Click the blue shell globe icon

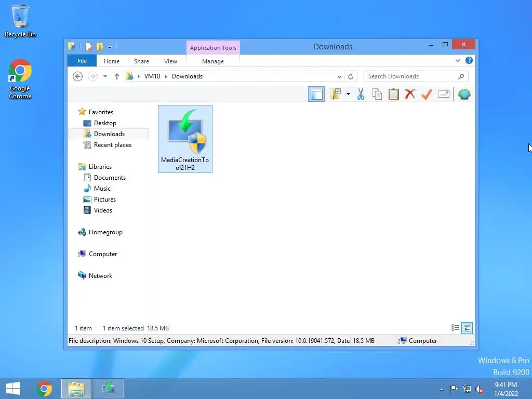click(464, 95)
